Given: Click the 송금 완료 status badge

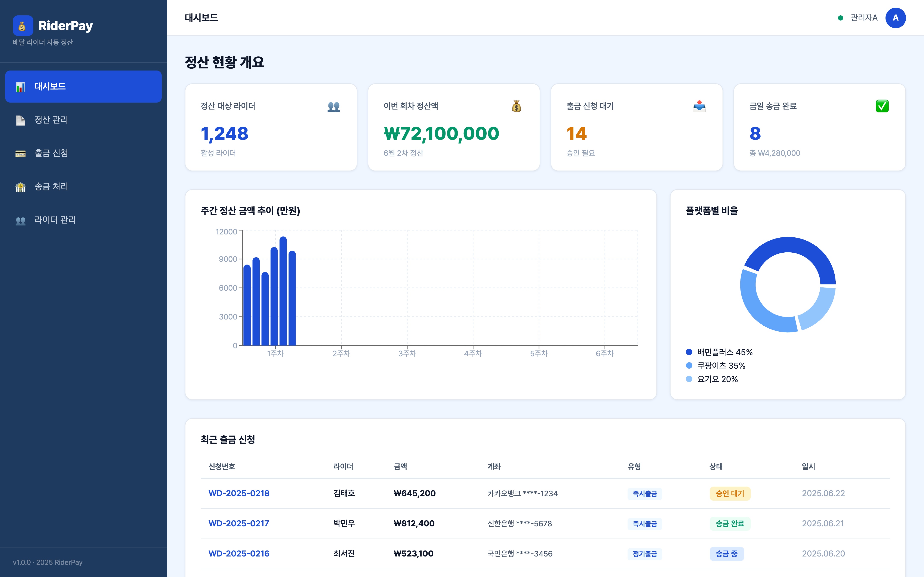Looking at the screenshot, I should point(730,524).
